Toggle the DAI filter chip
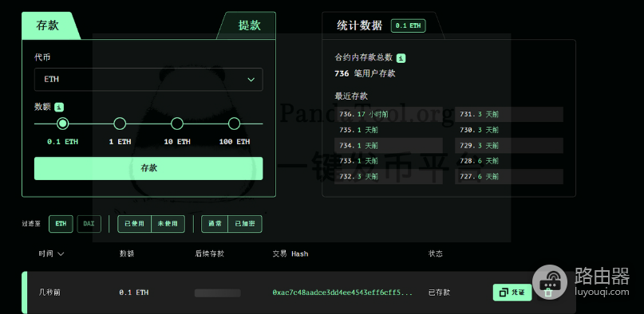644x314 pixels. tap(89, 224)
